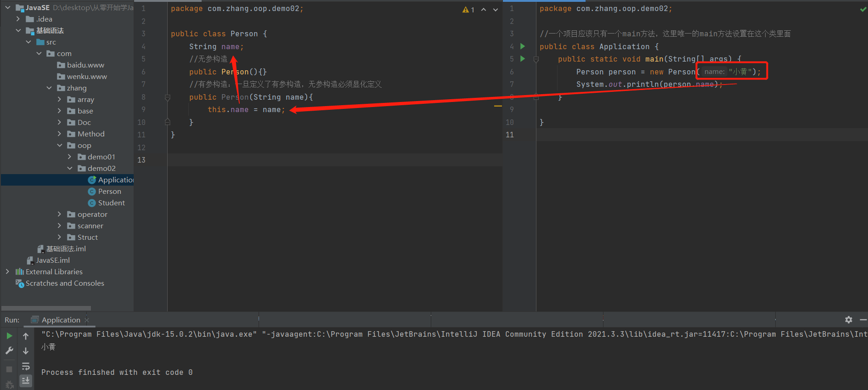The image size is (868, 390).
Task: Expand the demo01 package
Action: (70, 157)
